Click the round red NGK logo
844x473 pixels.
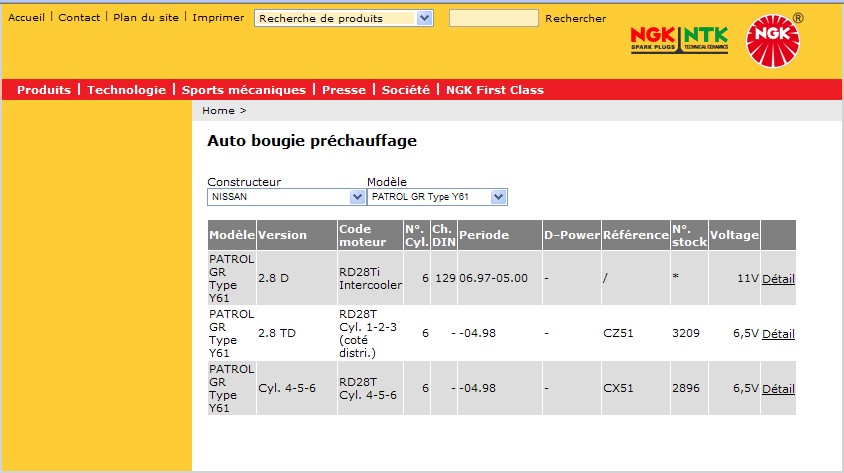point(772,41)
